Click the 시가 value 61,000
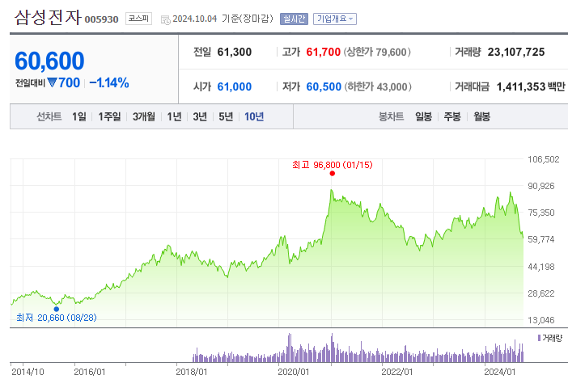This screenshot has width=568, height=392. point(235,86)
